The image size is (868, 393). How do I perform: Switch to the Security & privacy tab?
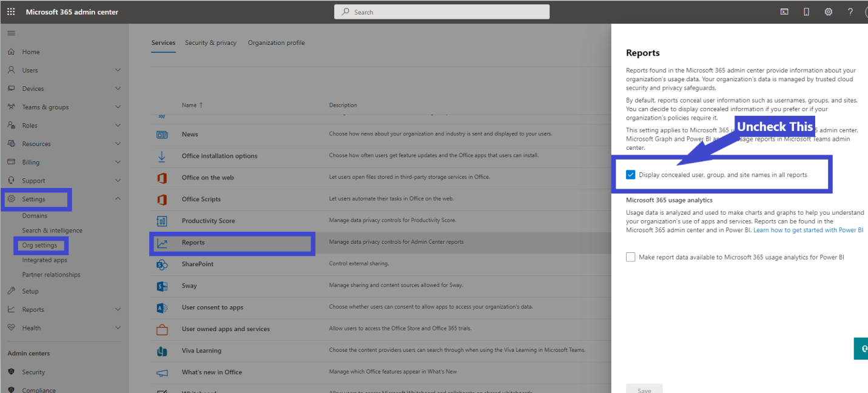[210, 42]
